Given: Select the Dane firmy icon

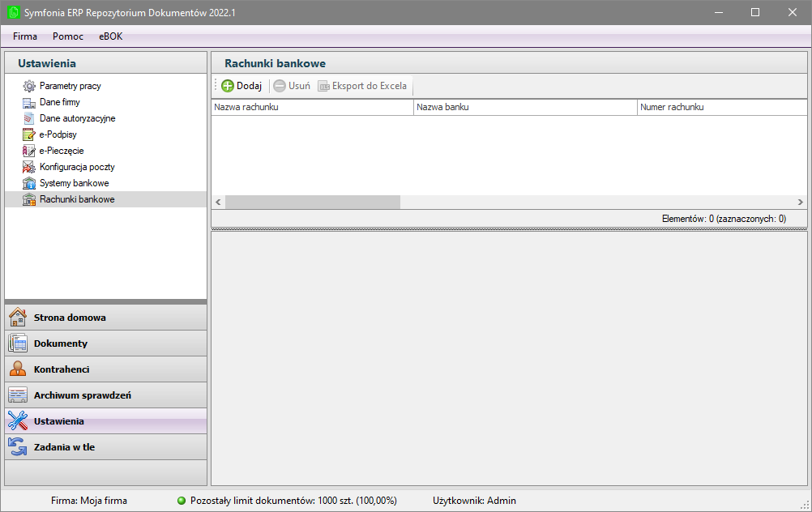Looking at the screenshot, I should coord(29,102).
